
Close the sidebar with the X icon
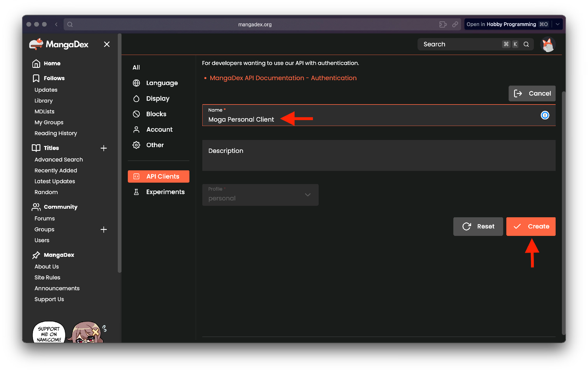point(107,44)
